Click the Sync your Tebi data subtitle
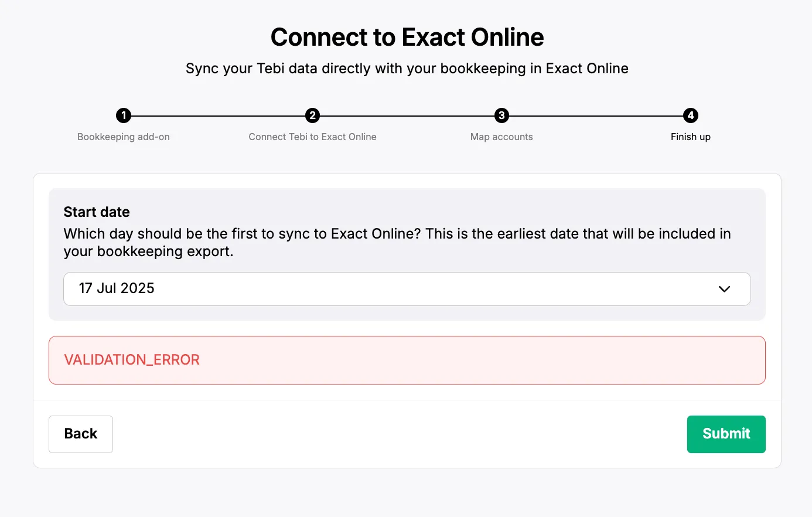 pyautogui.click(x=407, y=69)
